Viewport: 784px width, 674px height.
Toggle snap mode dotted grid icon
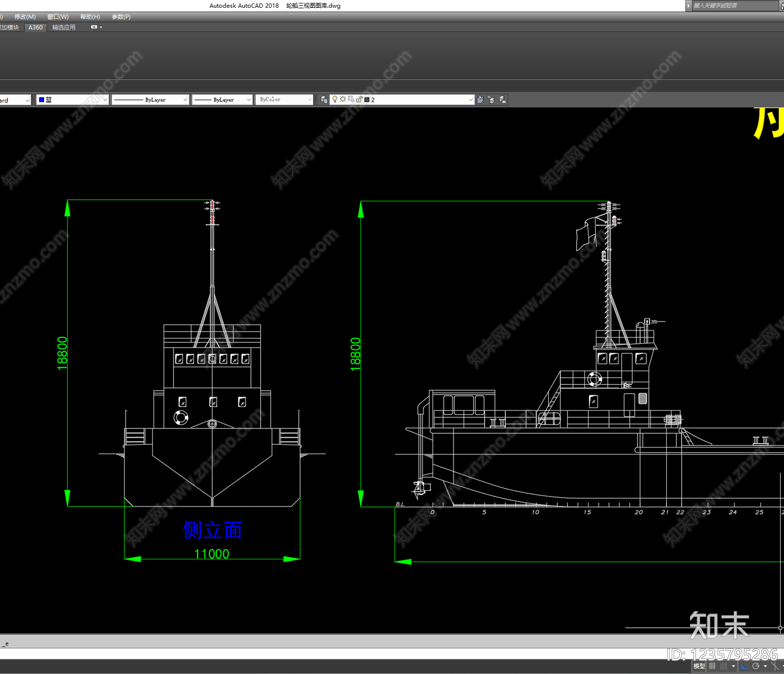(x=724, y=666)
